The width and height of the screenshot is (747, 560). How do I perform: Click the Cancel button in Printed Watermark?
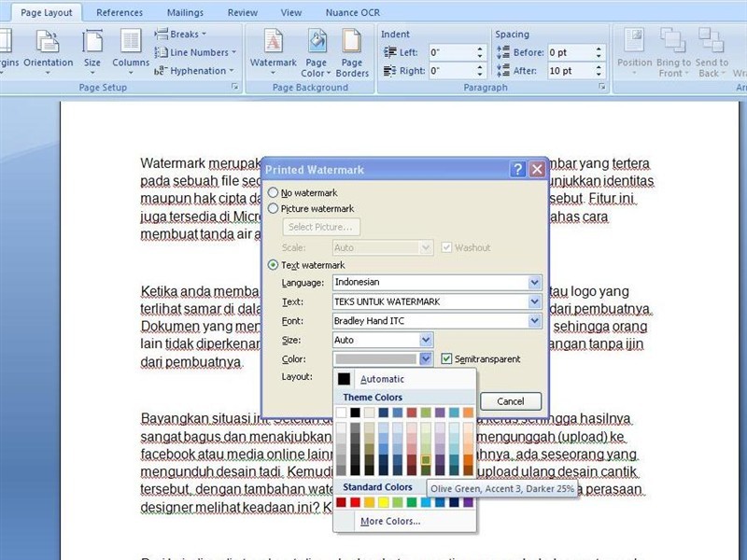click(x=510, y=400)
